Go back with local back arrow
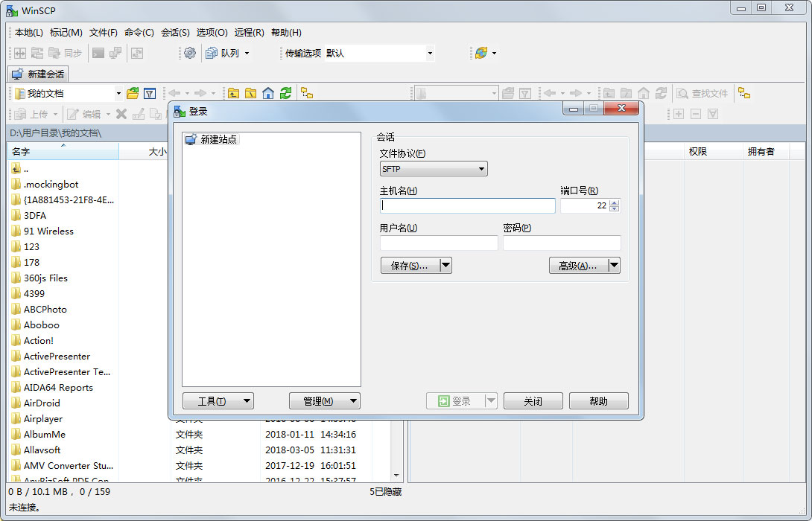Image resolution: width=812 pixels, height=521 pixels. pos(174,93)
